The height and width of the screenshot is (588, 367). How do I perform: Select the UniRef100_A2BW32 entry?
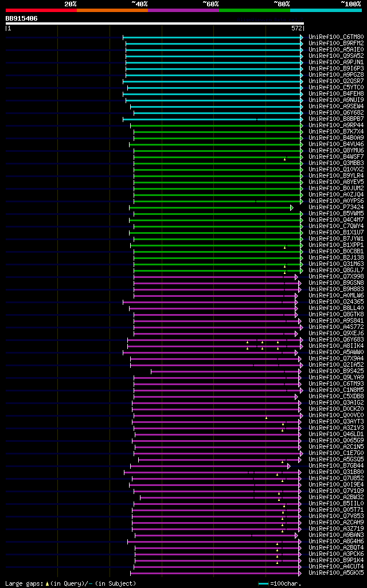click(336, 497)
